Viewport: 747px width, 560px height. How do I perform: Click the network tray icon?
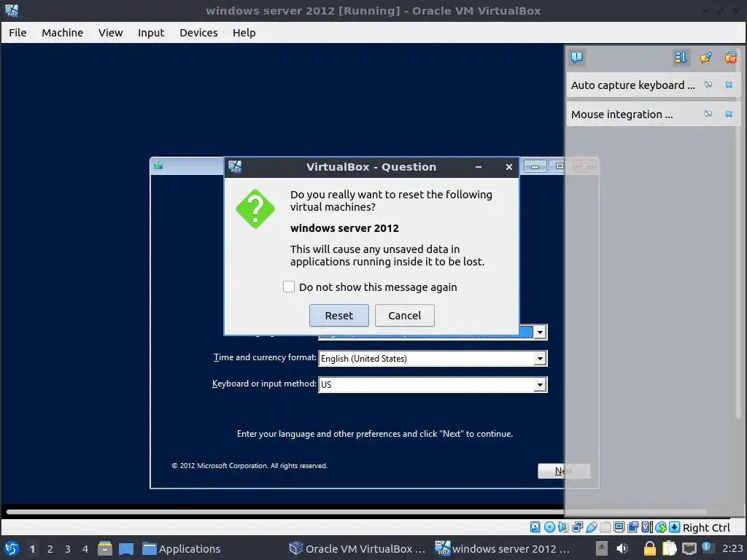tap(689, 548)
